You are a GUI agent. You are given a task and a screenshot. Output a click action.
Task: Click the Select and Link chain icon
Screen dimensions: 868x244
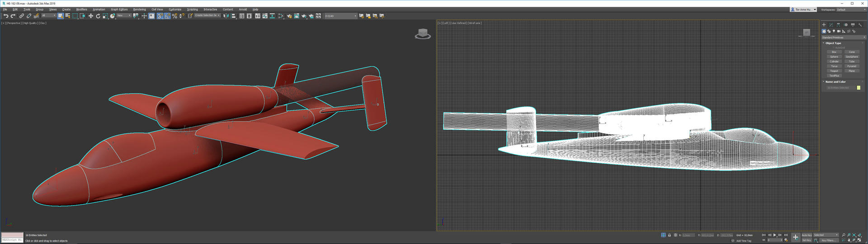click(x=21, y=16)
